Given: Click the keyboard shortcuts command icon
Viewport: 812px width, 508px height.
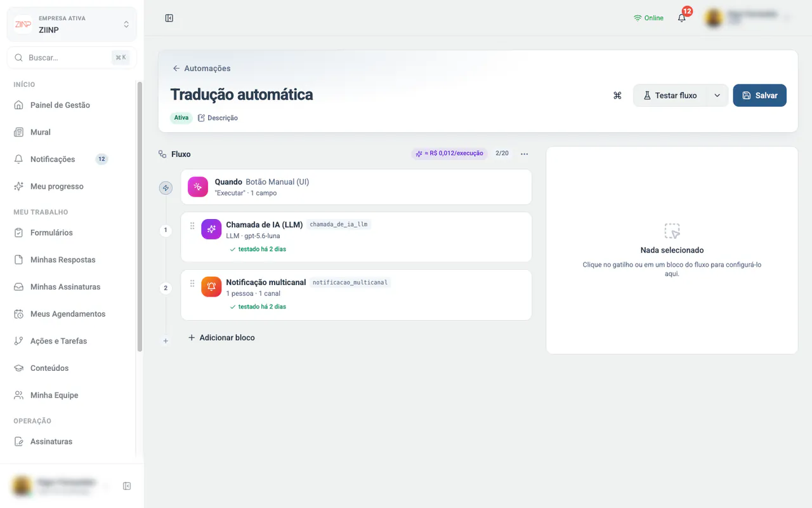Looking at the screenshot, I should [617, 95].
